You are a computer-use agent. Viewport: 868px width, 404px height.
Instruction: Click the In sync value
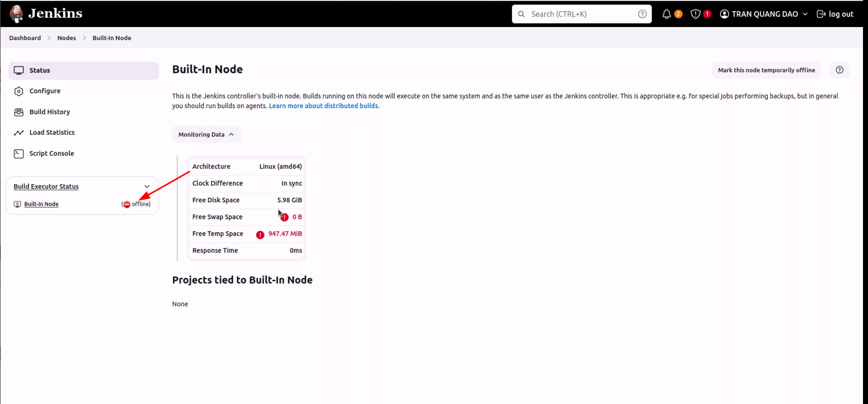pos(292,184)
